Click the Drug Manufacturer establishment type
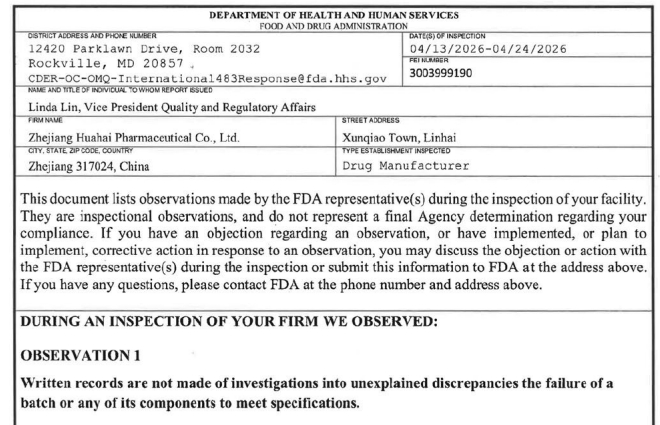The width and height of the screenshot is (660, 425). (405, 166)
